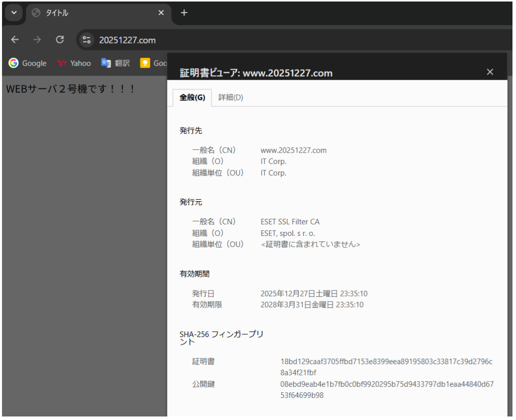Reload the current page
The image size is (516, 420).
pyautogui.click(x=59, y=40)
